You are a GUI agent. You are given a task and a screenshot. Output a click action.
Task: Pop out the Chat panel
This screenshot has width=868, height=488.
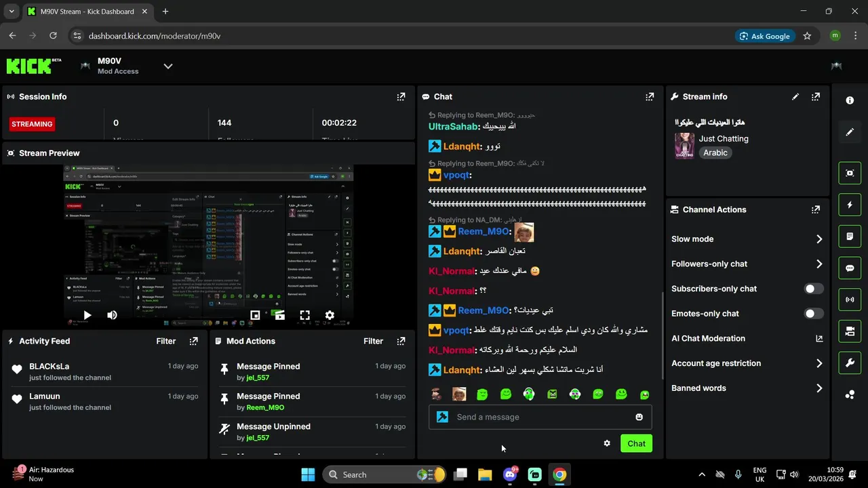point(650,97)
